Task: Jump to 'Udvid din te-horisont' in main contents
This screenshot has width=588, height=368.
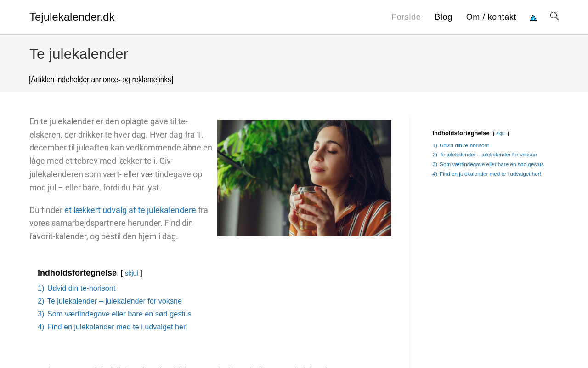Action: coord(81,288)
